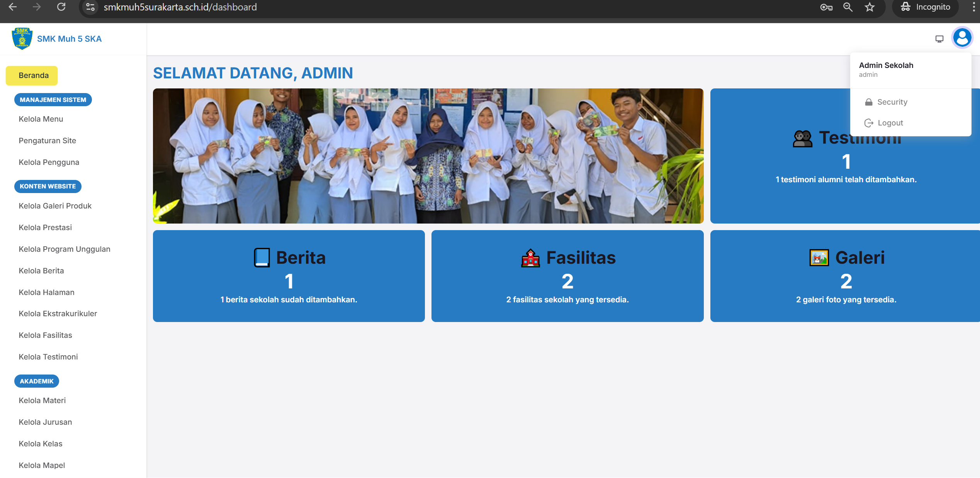This screenshot has height=478, width=980.
Task: Click the Fasilitas statistics card
Action: coord(567,276)
